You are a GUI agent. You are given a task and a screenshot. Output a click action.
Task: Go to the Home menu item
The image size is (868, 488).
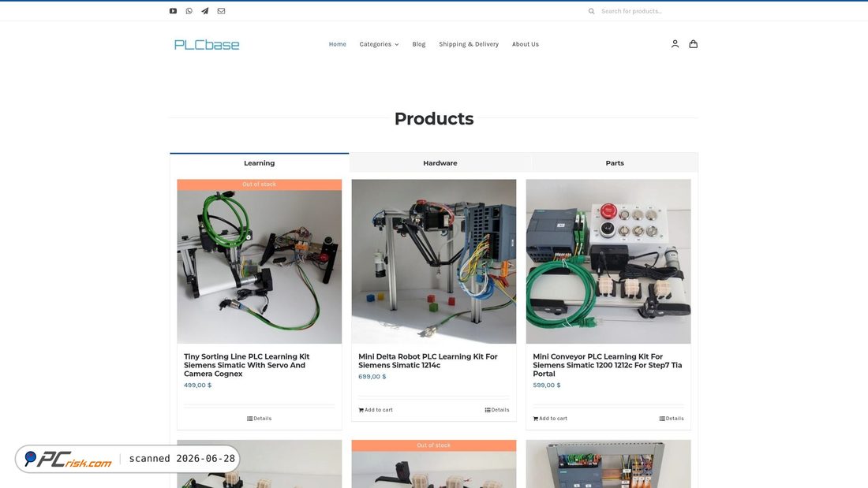point(337,44)
